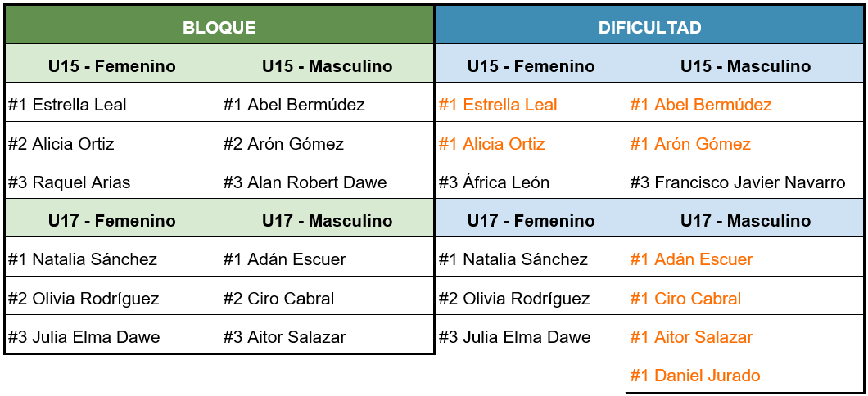
Task: Select Natalia Sánchez in the Bloque section
Action: (x=82, y=259)
